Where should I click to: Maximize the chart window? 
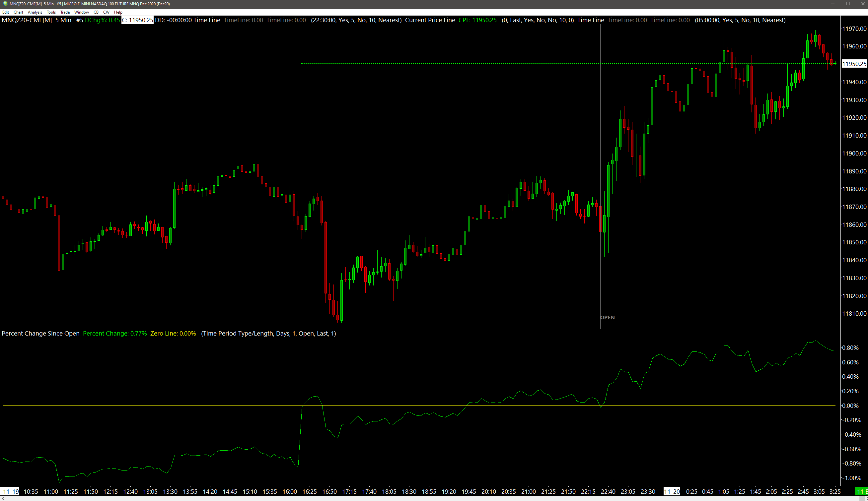click(x=848, y=4)
